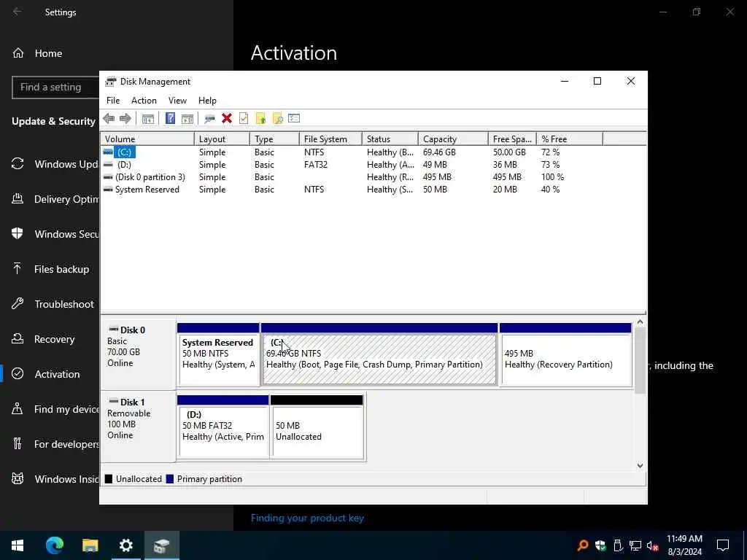Open Windows Security shield tray icon

coord(600,545)
